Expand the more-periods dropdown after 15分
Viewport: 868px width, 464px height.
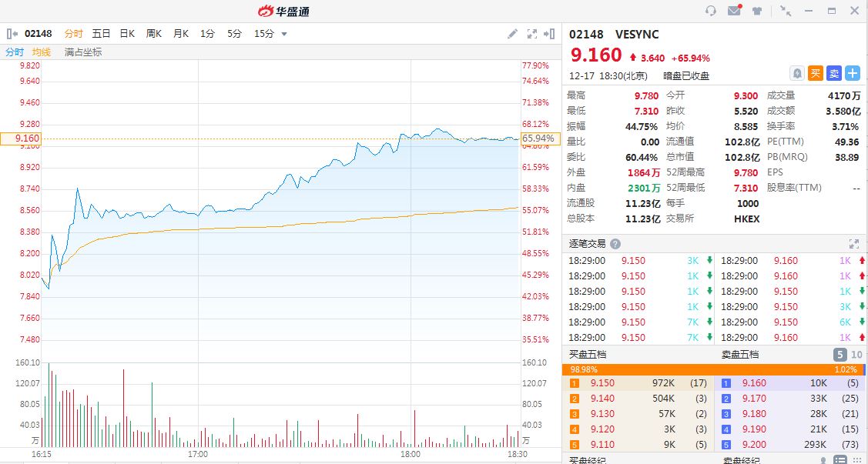284,34
